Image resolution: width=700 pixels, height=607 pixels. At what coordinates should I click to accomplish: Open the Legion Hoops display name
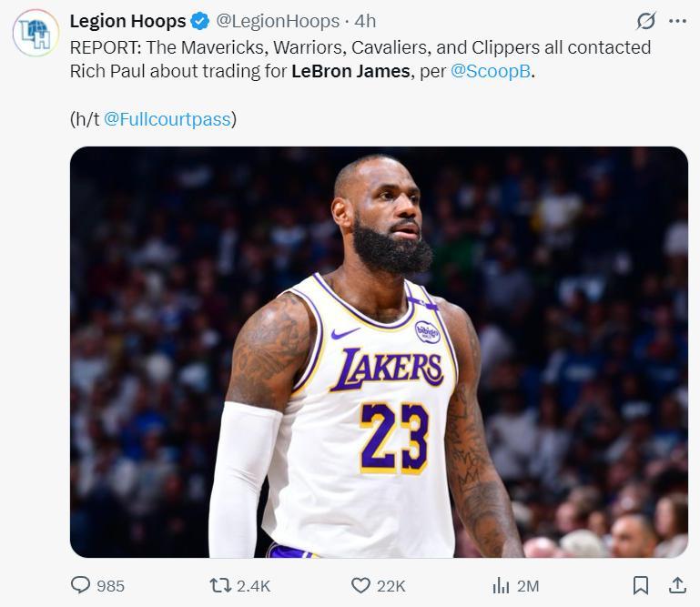pos(127,21)
